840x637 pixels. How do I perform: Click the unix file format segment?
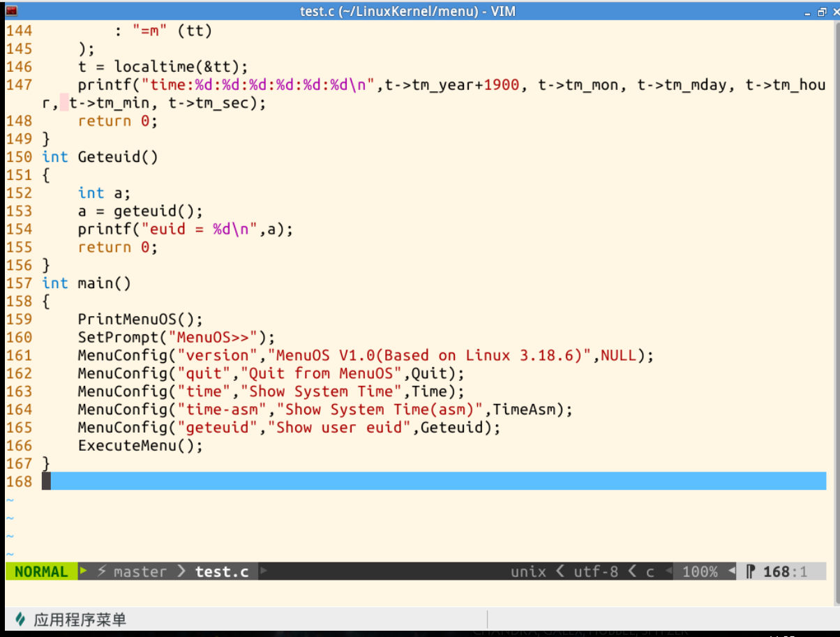(528, 571)
